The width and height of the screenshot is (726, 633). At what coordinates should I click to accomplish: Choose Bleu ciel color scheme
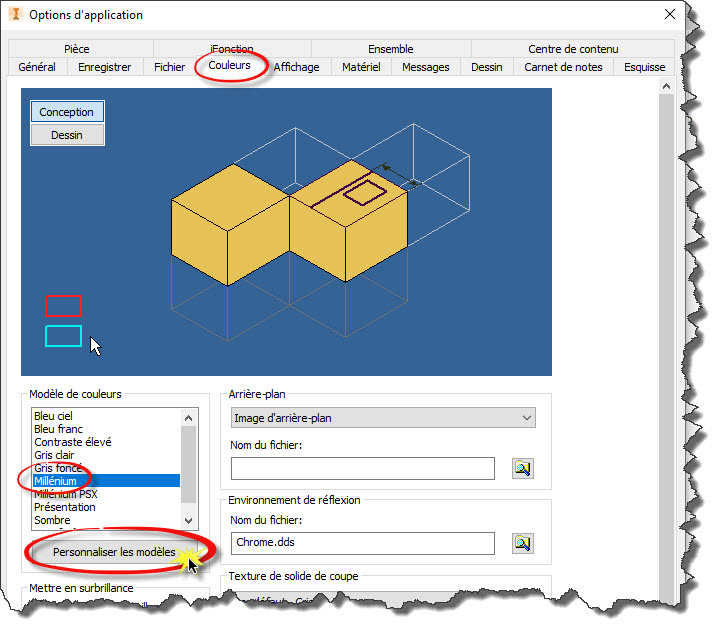coord(54,416)
